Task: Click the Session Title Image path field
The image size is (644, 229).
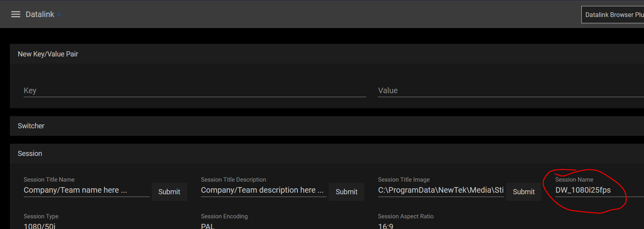Action: pyautogui.click(x=441, y=190)
